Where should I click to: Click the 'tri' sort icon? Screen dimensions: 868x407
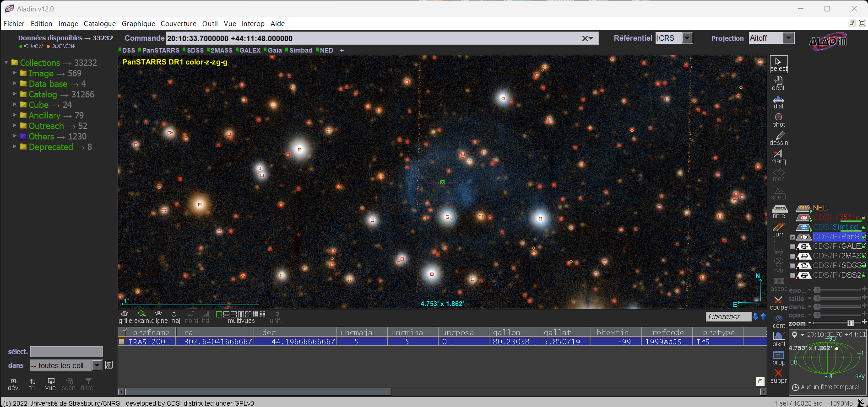click(32, 383)
